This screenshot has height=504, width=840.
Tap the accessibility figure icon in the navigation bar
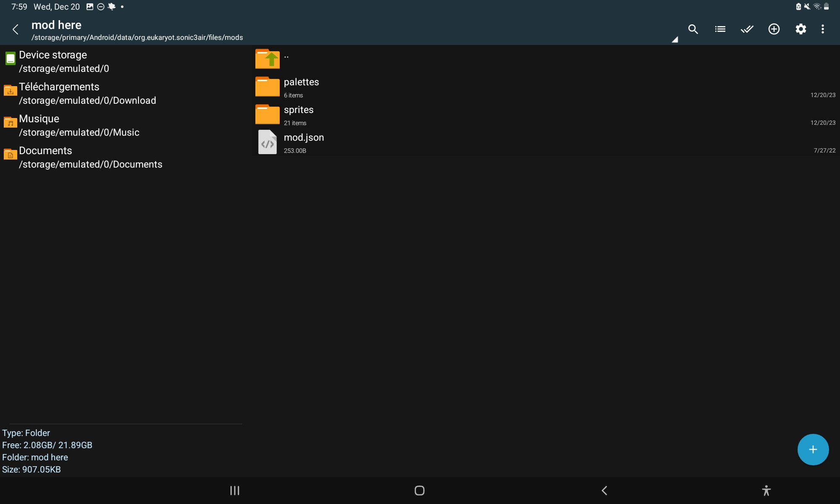point(766,491)
